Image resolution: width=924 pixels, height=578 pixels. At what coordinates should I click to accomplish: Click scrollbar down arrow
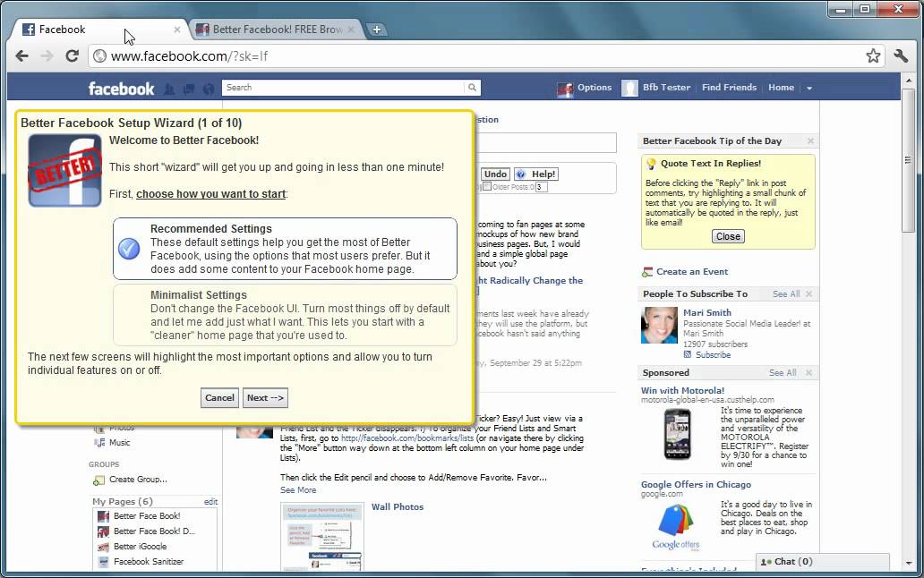click(x=908, y=564)
